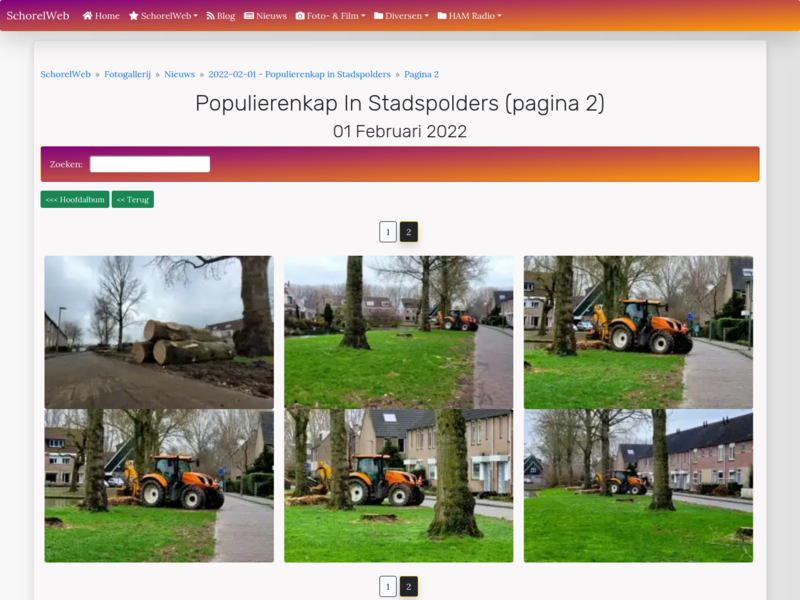
Task: Click the Home house icon
Action: [x=87, y=16]
